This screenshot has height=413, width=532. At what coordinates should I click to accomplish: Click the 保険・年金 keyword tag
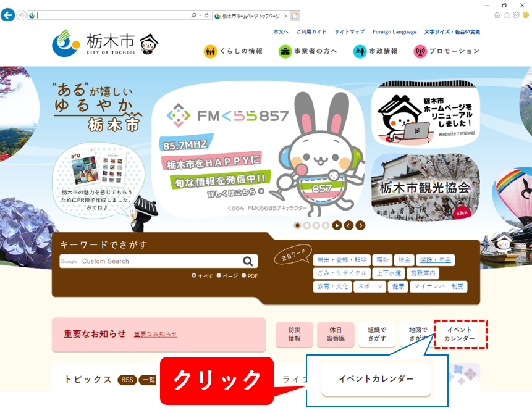(436, 260)
